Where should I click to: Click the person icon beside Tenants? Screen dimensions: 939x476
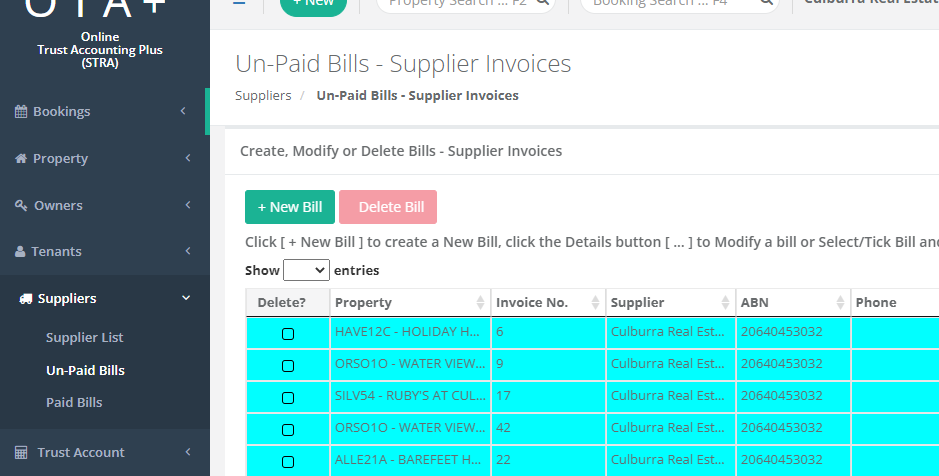click(x=20, y=252)
